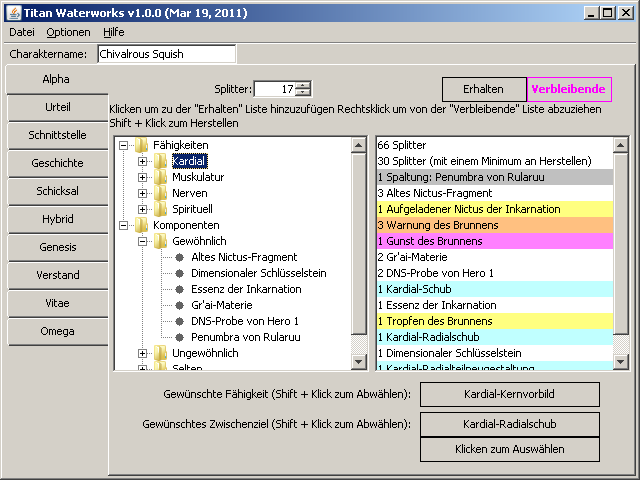Click the Java icon in the title bar
The width and height of the screenshot is (640, 480).
pyautogui.click(x=11, y=11)
